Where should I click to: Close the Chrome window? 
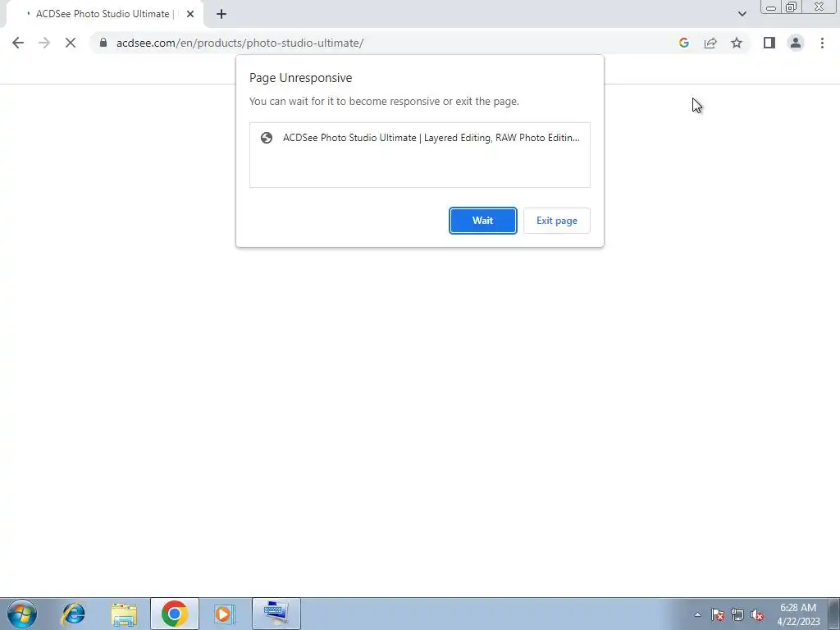(819, 7)
